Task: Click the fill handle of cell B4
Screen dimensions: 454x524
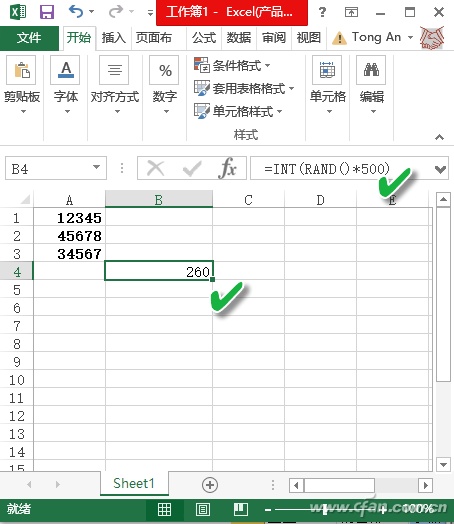Action: pos(212,279)
